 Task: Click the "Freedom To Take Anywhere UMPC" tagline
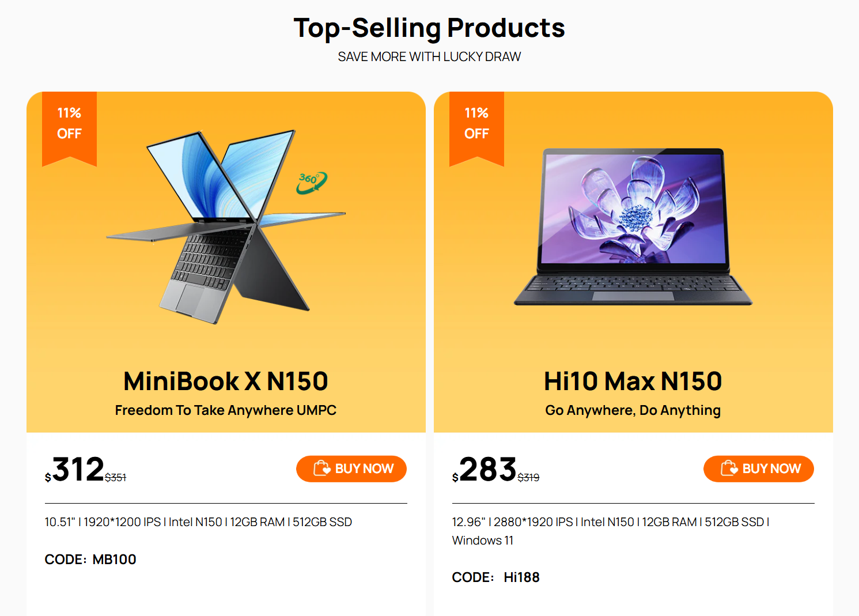pyautogui.click(x=226, y=410)
